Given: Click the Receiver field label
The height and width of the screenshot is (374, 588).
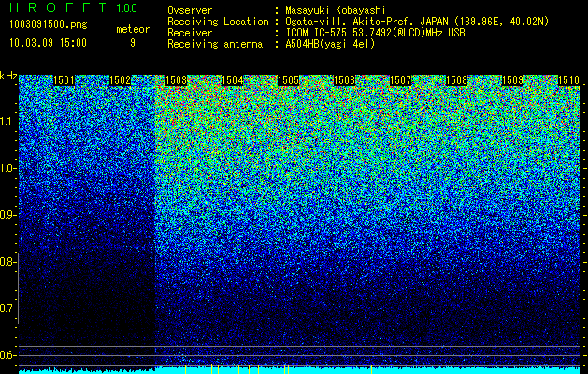Looking at the screenshot, I should (x=190, y=33).
